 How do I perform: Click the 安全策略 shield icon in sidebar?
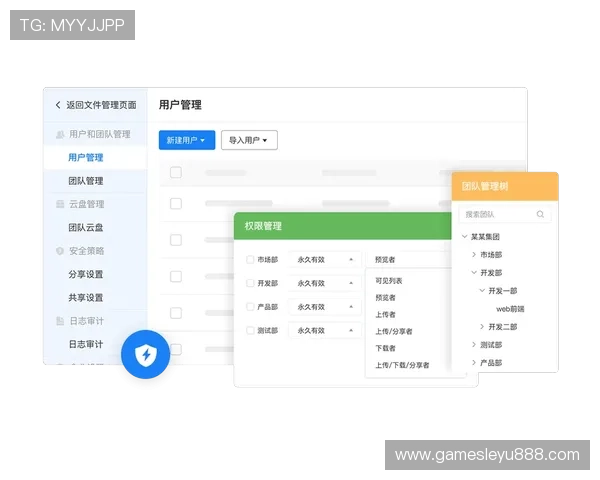(60, 251)
